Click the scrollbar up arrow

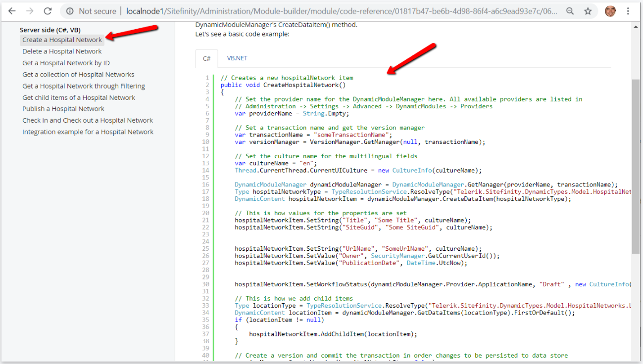click(636, 28)
